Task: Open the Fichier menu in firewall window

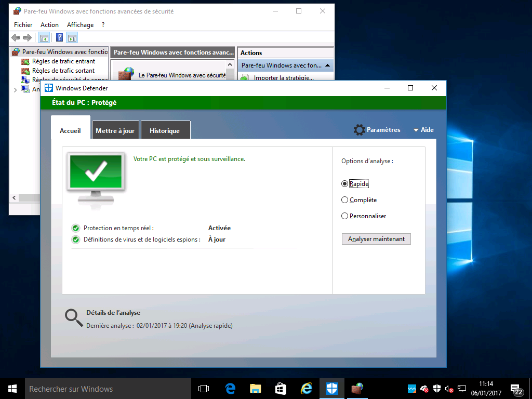Action: (23, 25)
